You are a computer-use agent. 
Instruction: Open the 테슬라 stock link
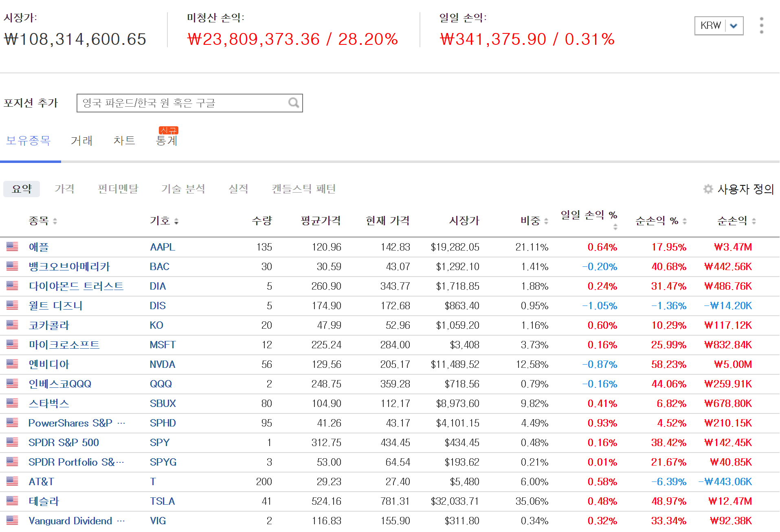(44, 501)
